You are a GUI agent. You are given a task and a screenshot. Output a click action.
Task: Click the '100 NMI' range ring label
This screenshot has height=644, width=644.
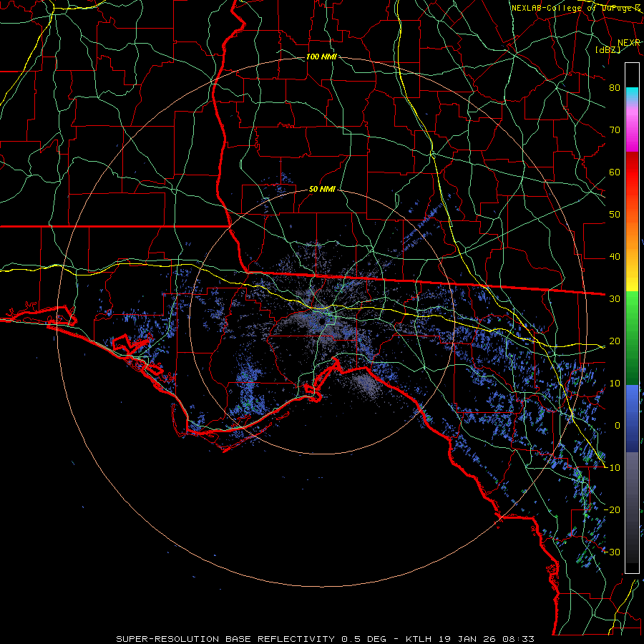coord(321,57)
